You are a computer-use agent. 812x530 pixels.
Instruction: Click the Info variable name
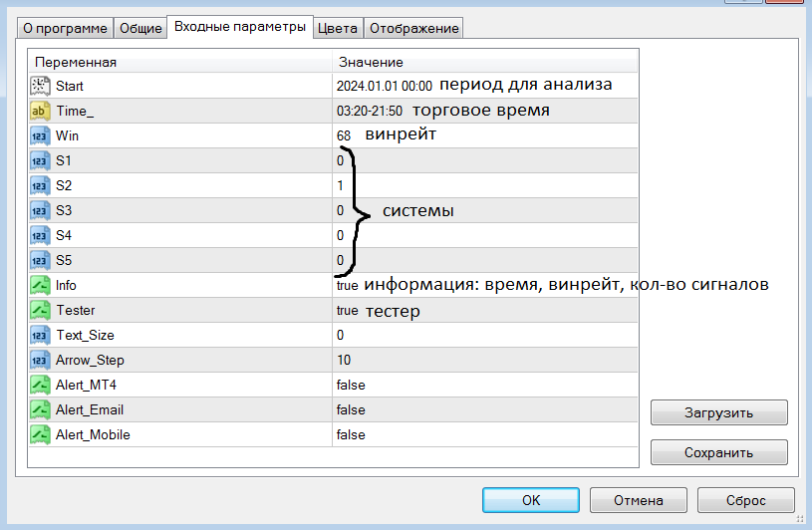66,285
